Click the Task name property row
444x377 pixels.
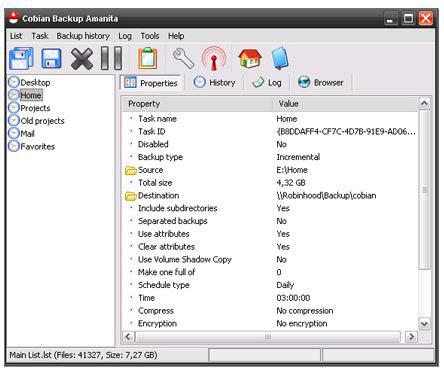tap(270, 119)
